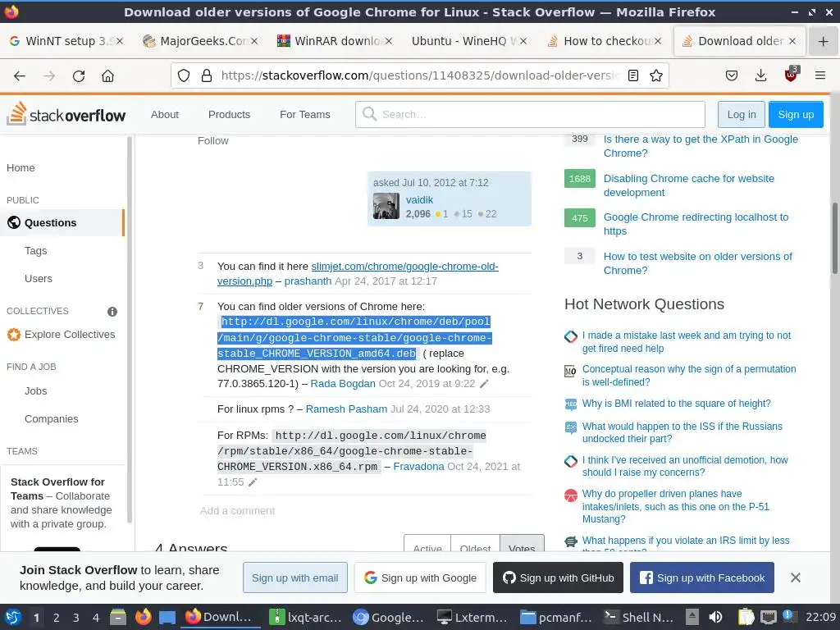The height and width of the screenshot is (630, 840).
Task: Switch to virtual desktop 2
Action: pyautogui.click(x=57, y=618)
